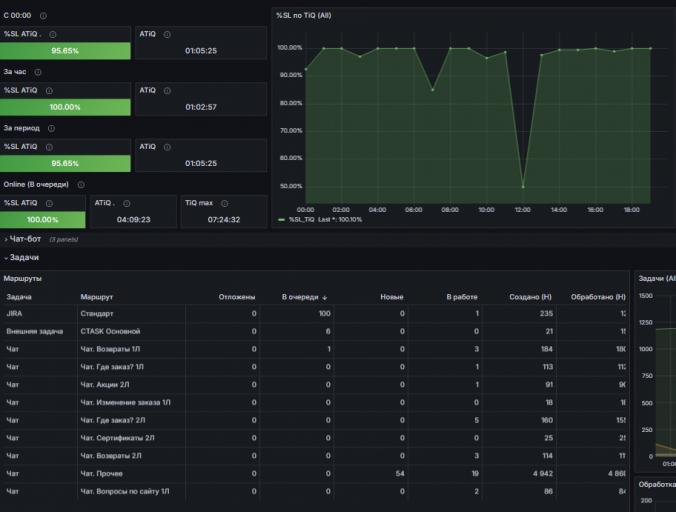Open Маршруты panel title menu
Viewport: 676px width, 512px height.
pos(23,279)
